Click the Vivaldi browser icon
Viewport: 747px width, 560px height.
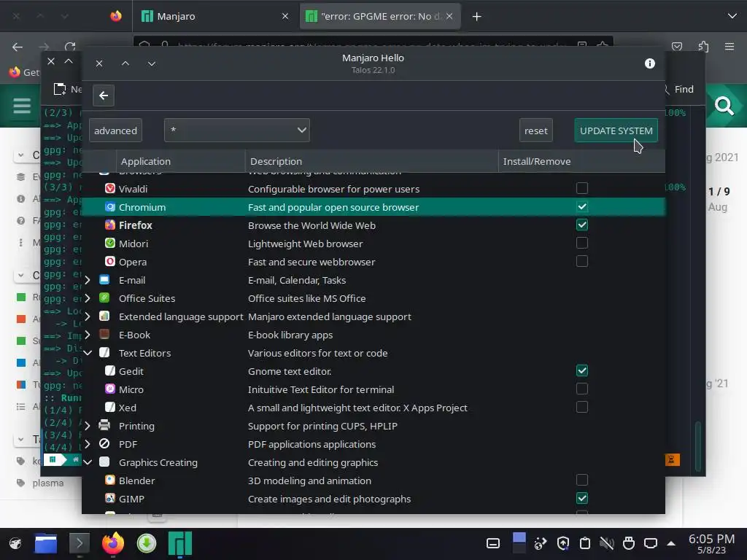pyautogui.click(x=110, y=189)
